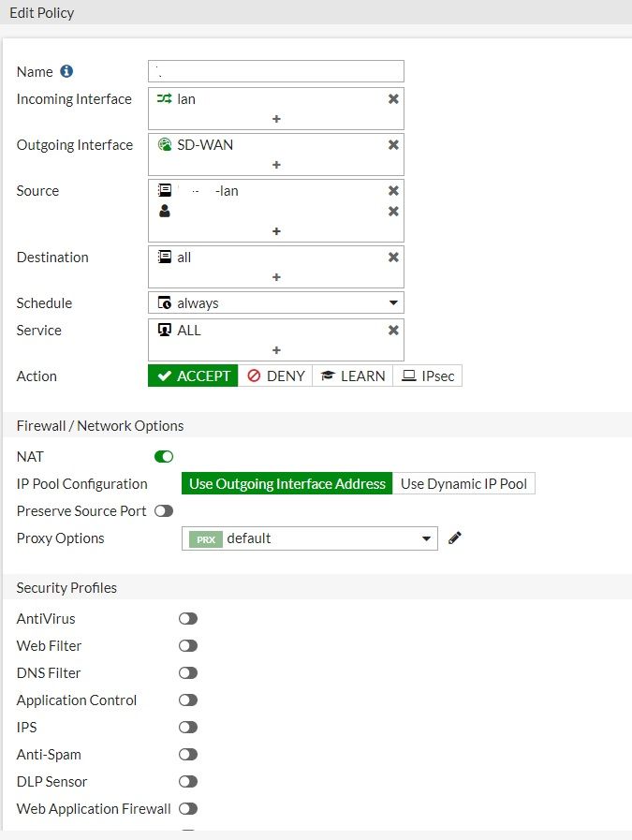Enable the Web Filter profile
Screen dimensions: 632x840
(x=188, y=645)
